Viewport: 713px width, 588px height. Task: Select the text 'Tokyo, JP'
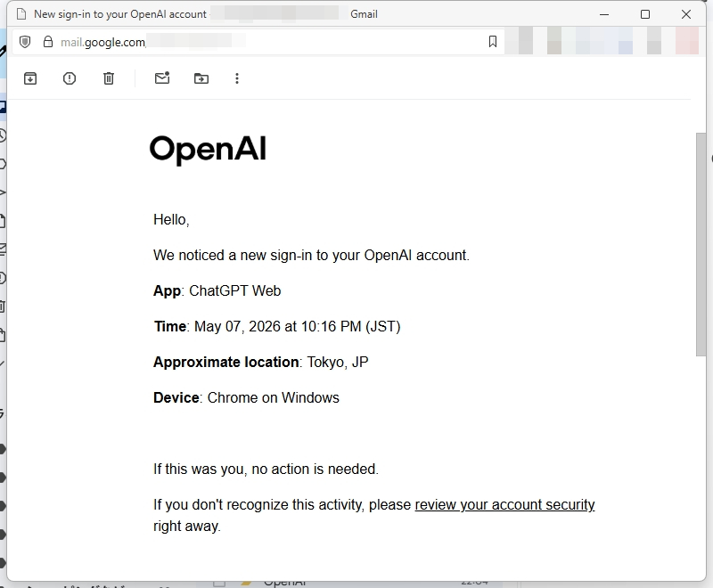tap(338, 363)
